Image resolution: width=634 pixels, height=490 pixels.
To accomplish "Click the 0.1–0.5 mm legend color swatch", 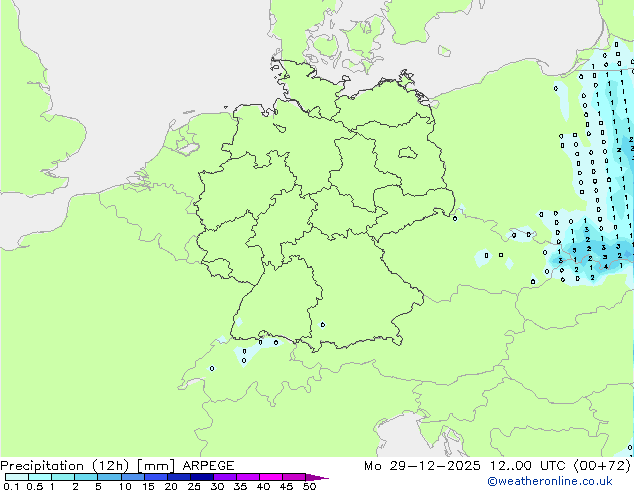I will coord(17,477).
